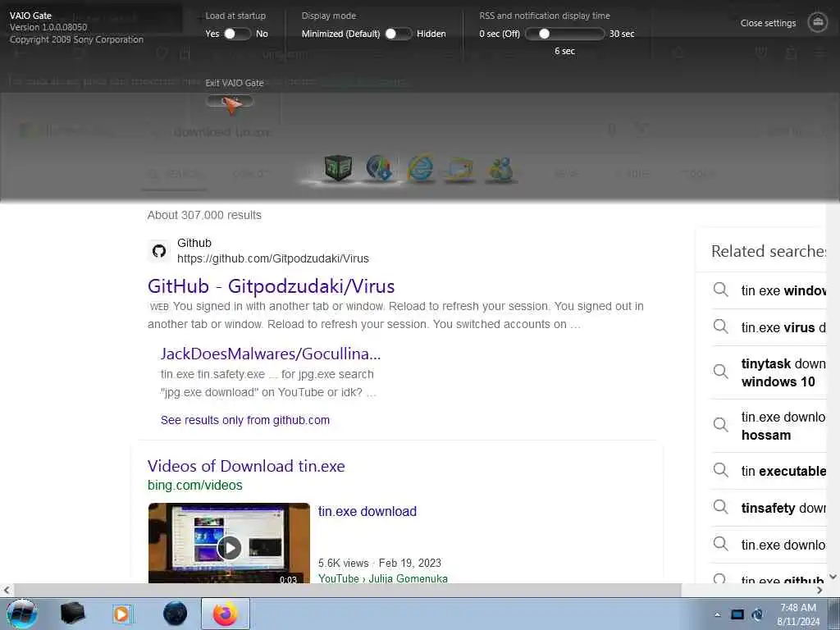
Task: Play the tin.exe download video thumbnail
Action: 230,543
